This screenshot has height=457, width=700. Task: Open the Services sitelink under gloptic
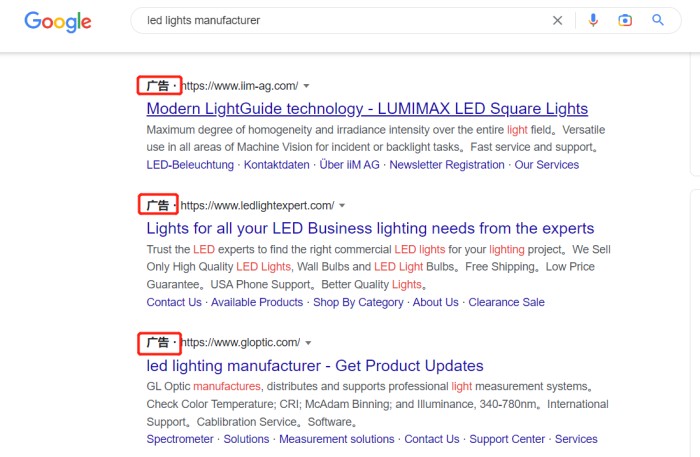click(576, 439)
